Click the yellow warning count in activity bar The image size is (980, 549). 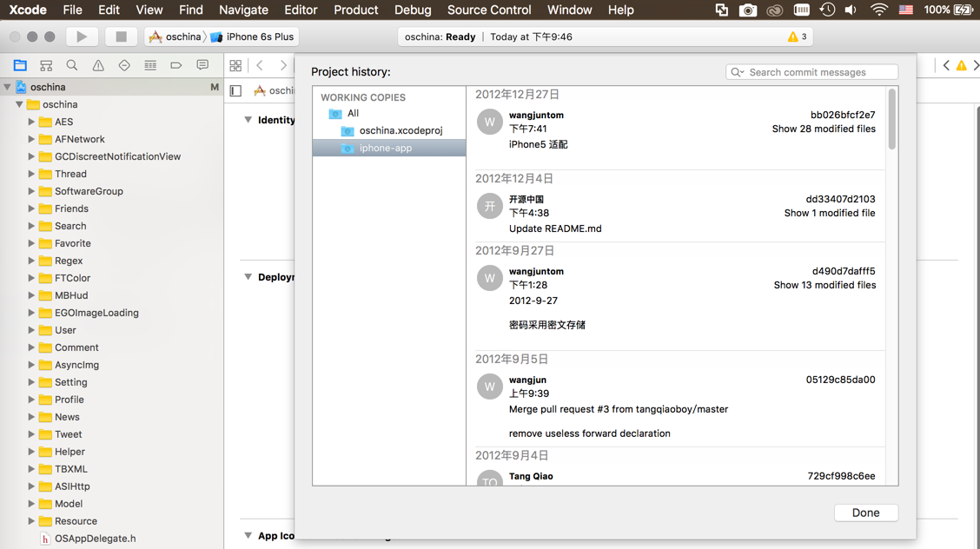coord(798,36)
